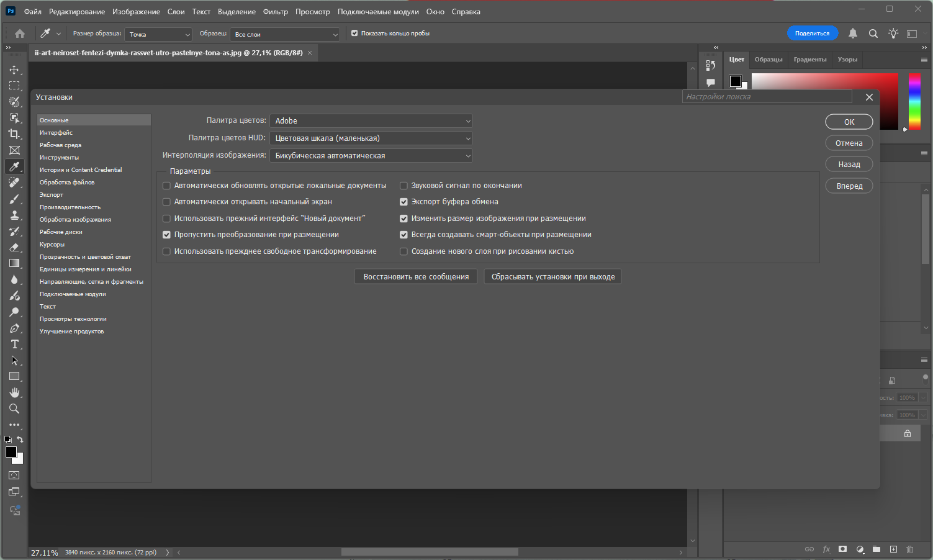Expand the eyedropper tool preset picker arrow
This screenshot has height=560, width=933.
(59, 34)
